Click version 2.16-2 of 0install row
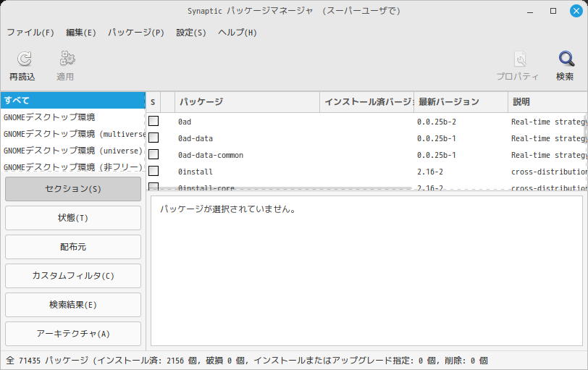This screenshot has width=588, height=370. 429,172
